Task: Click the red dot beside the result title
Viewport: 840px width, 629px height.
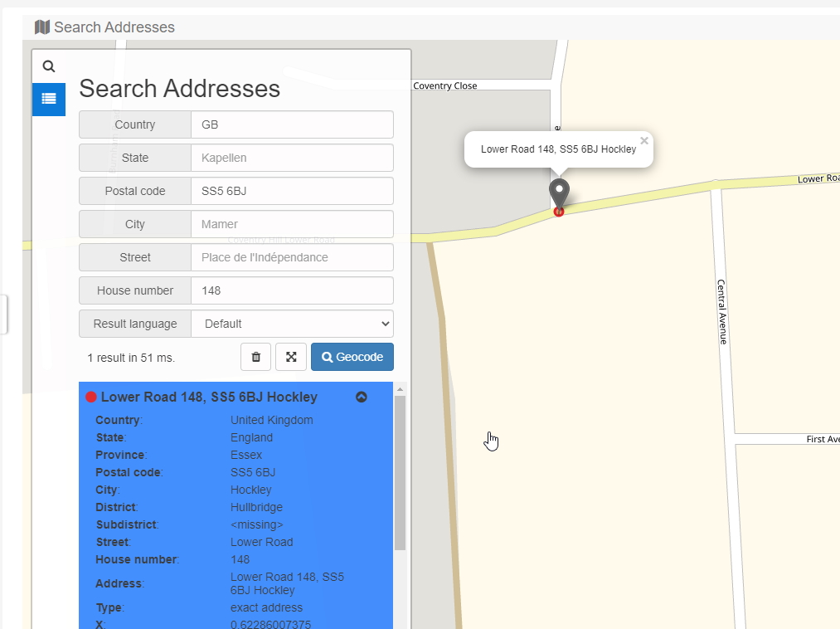Action: click(91, 397)
